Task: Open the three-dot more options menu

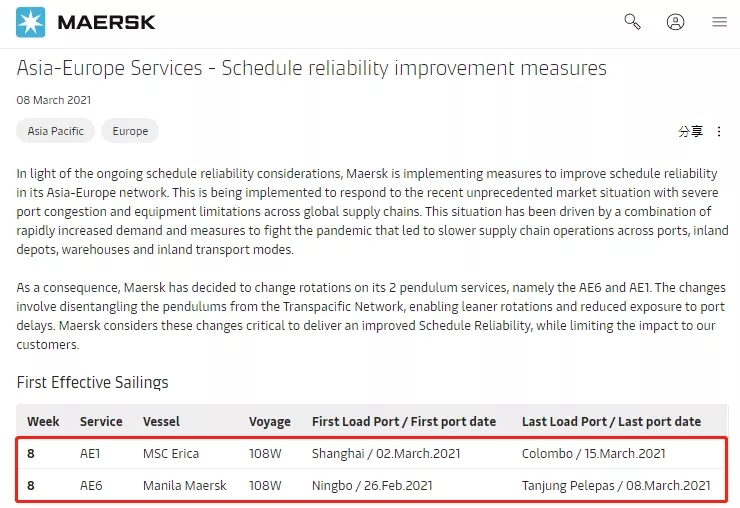Action: tap(719, 131)
